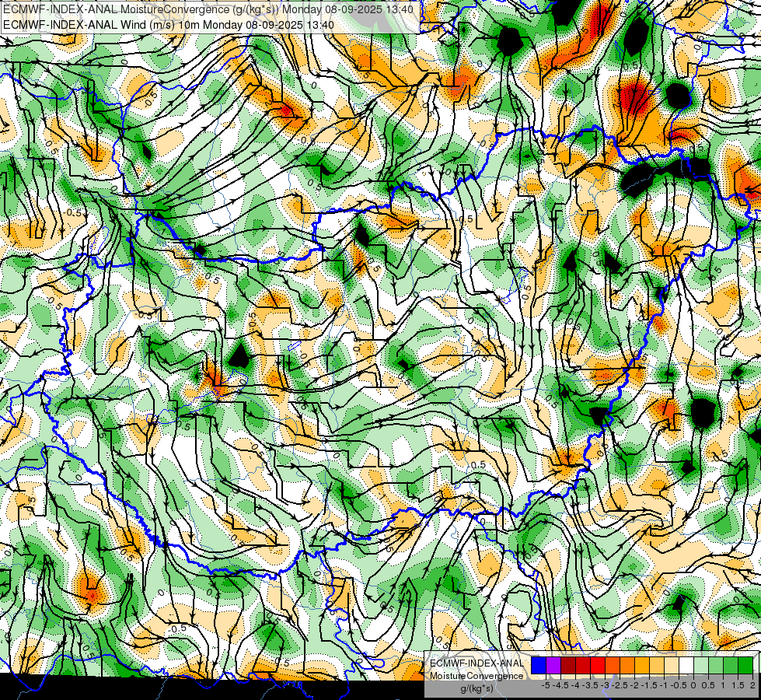
Task: Click the '2' tick label at legend end
Action: [752, 685]
